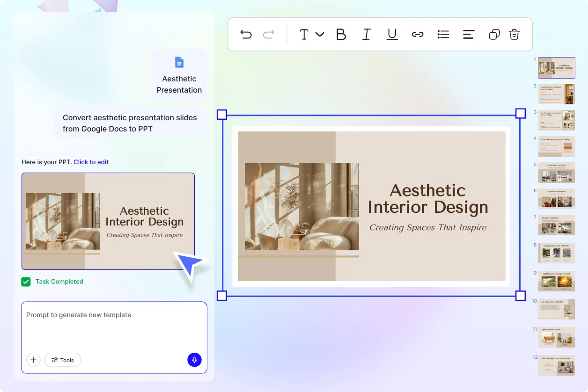Toggle the Task Completed checkbox
588x392 pixels.
click(26, 282)
